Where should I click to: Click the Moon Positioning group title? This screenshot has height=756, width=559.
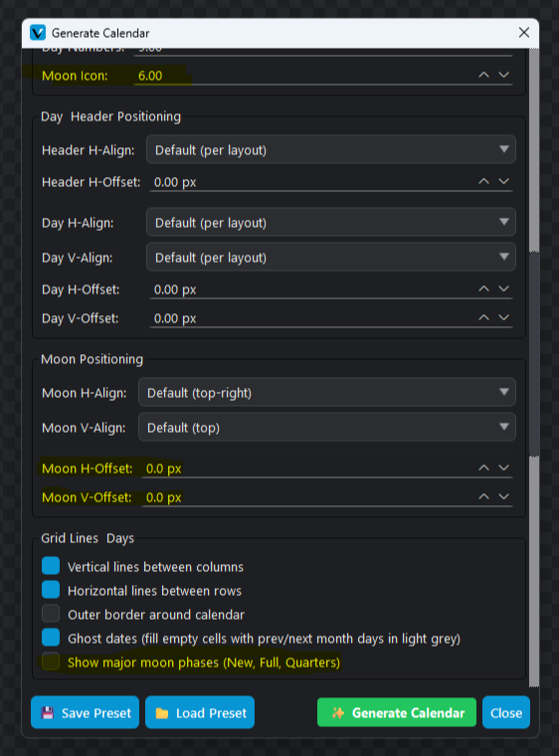coord(93,359)
